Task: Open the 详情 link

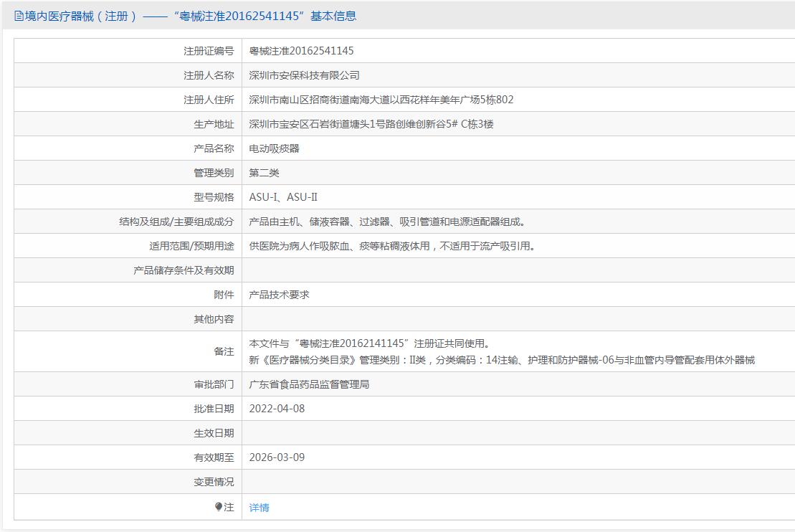Action: click(x=259, y=508)
